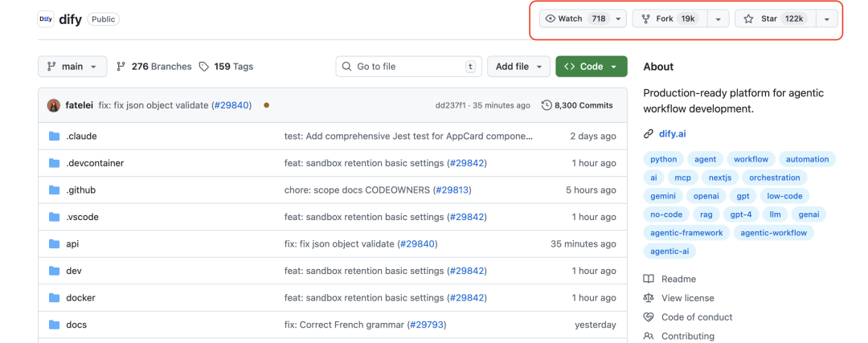
Task: Click the folder icon next to .github
Action: pos(54,190)
